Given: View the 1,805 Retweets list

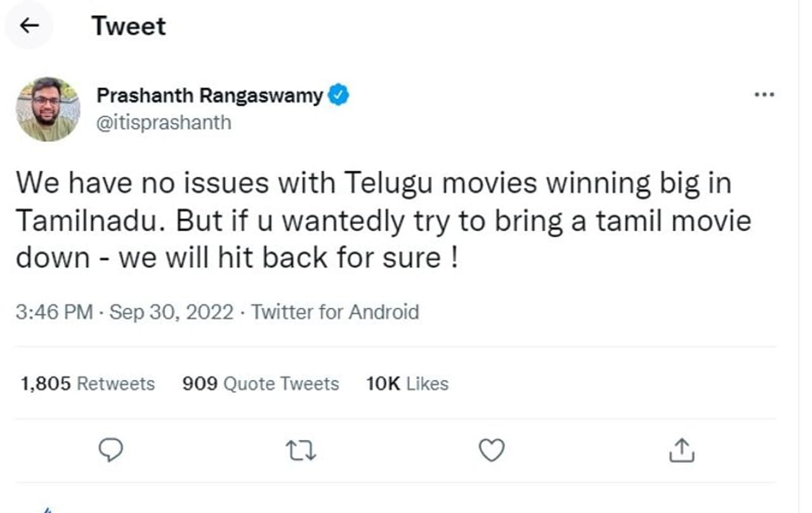Looking at the screenshot, I should coord(88,383).
